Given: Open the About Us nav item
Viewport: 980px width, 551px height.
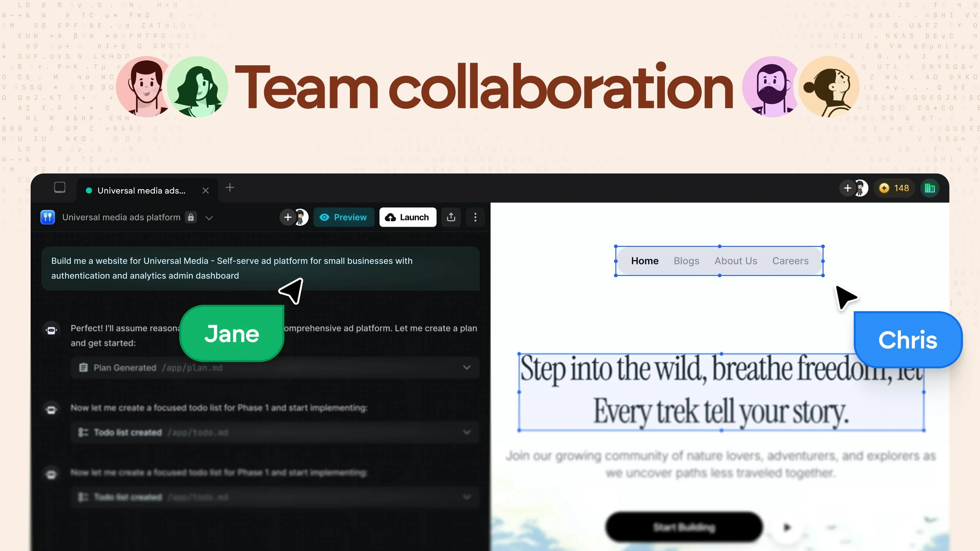Looking at the screenshot, I should point(736,261).
